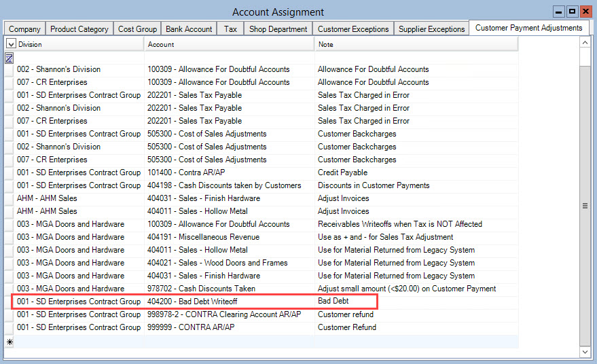This screenshot has height=364, width=597.
Task: Open the Division column selector dropdown
Action: 11,44
